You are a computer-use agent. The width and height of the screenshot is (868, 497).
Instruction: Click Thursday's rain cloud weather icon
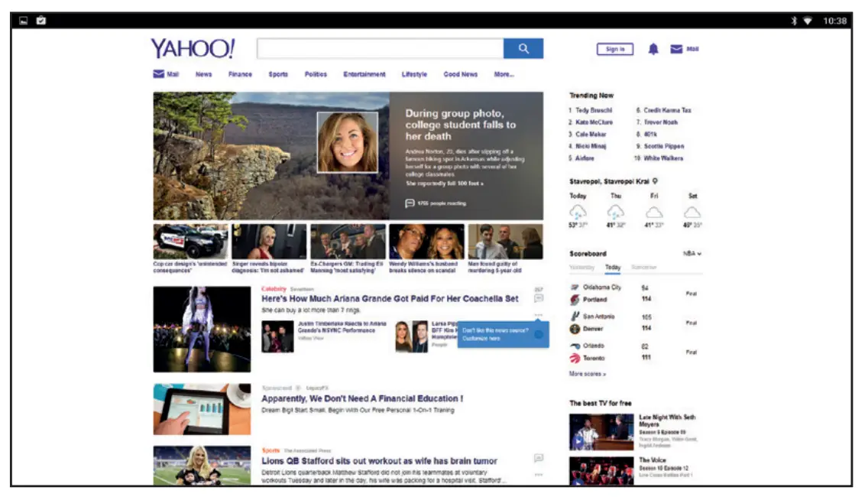616,212
